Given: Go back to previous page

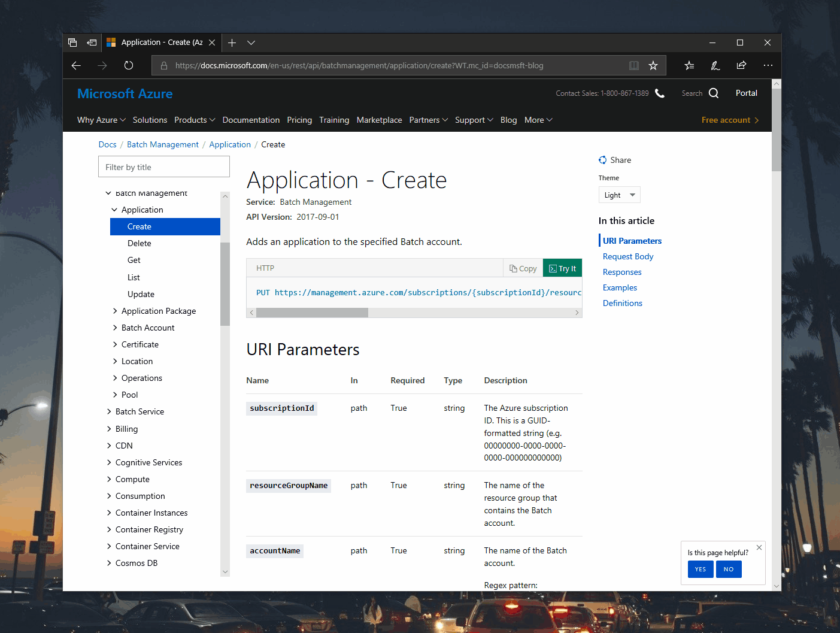Looking at the screenshot, I should pyautogui.click(x=76, y=66).
